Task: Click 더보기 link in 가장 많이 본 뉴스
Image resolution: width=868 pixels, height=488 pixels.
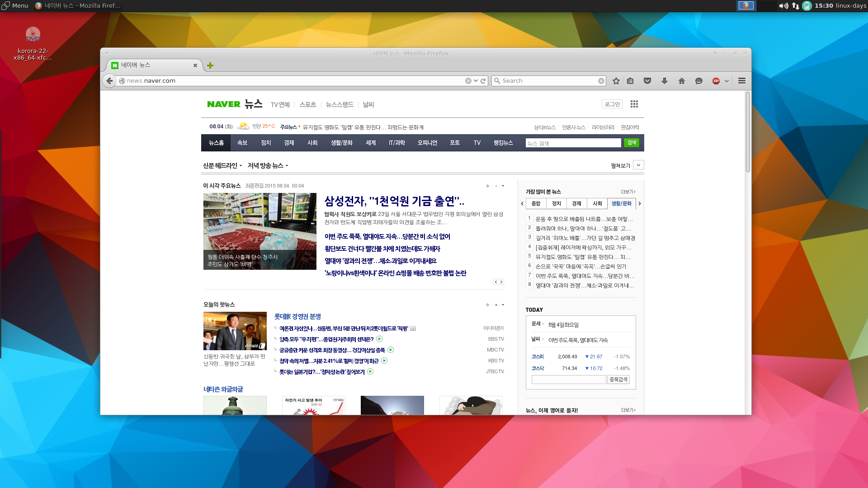Action: 628,192
